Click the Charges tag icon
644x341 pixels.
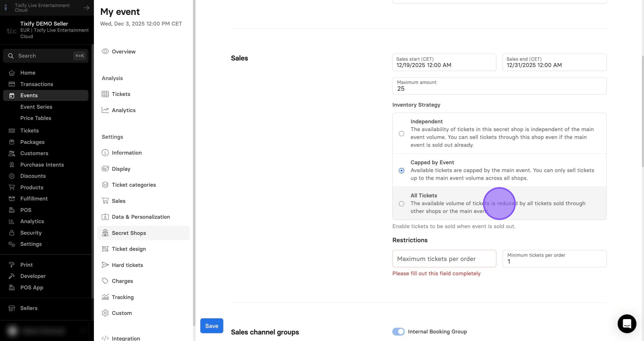coord(105,281)
